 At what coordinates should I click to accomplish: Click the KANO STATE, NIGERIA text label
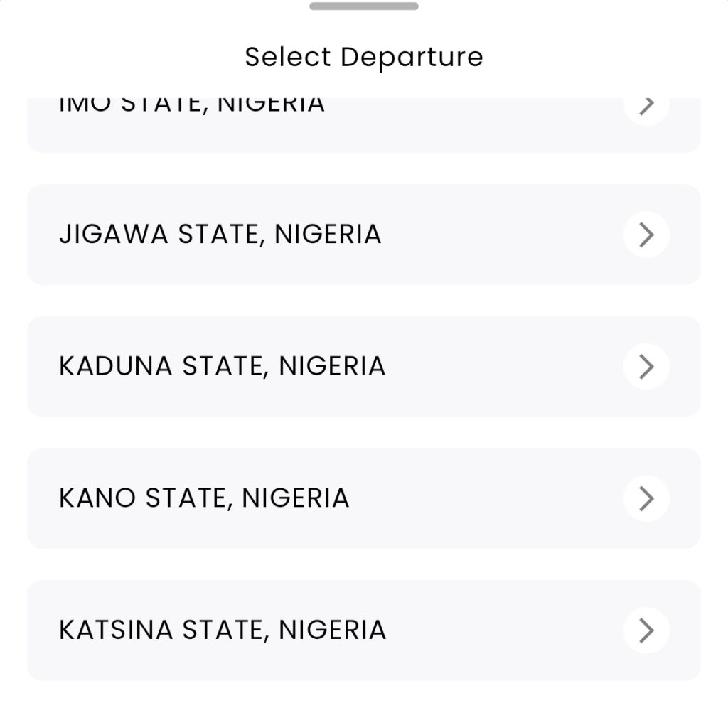(x=204, y=498)
